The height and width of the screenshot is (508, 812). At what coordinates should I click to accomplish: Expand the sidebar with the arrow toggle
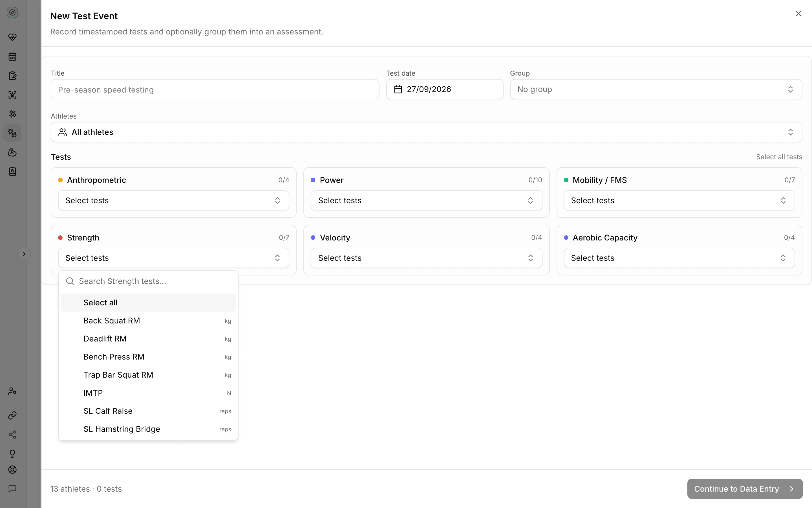tap(24, 254)
